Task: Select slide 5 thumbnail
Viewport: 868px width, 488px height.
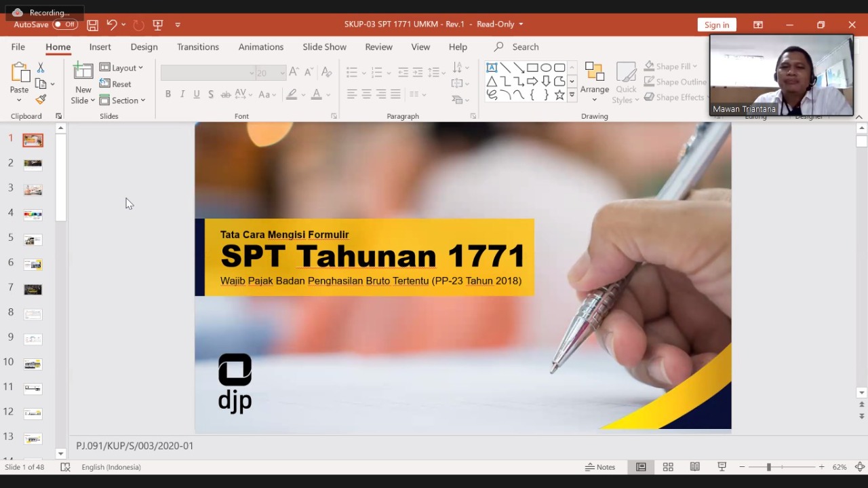Action: coord(33,240)
